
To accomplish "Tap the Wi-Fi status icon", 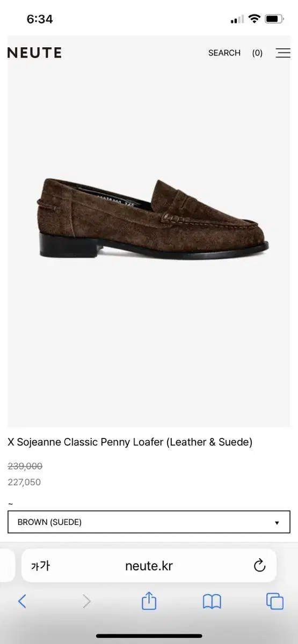I will click(x=254, y=19).
